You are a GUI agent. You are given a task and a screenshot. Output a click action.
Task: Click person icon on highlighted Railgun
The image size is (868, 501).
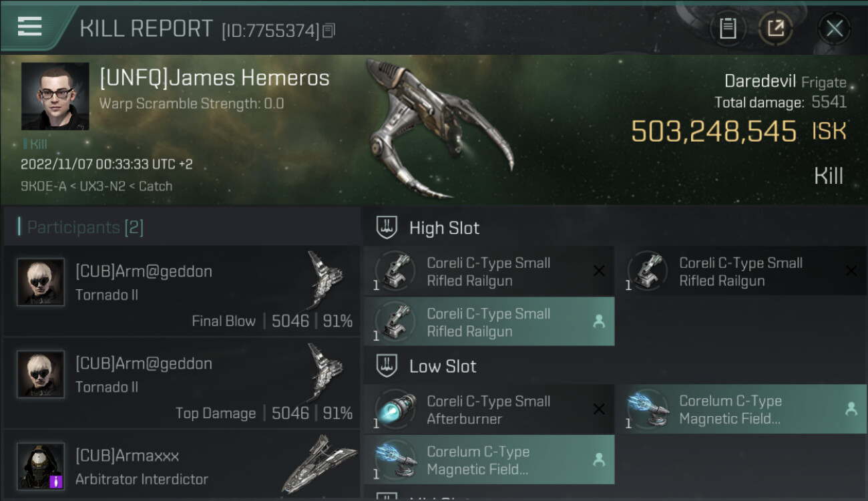(599, 322)
